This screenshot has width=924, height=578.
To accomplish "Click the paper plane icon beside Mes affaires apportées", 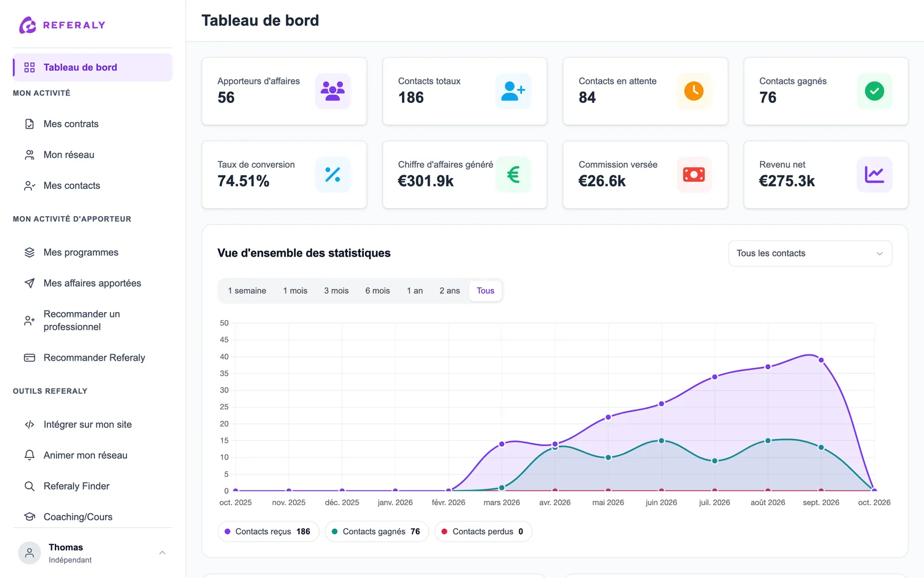I will pos(29,283).
